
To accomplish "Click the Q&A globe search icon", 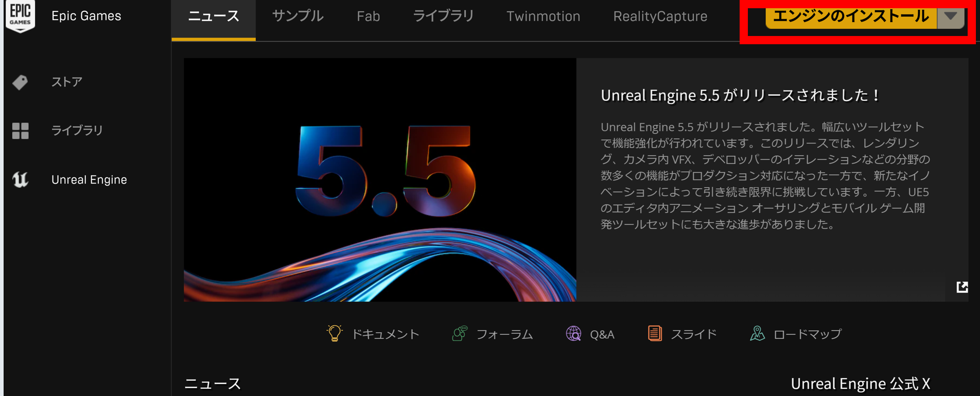I will 573,333.
